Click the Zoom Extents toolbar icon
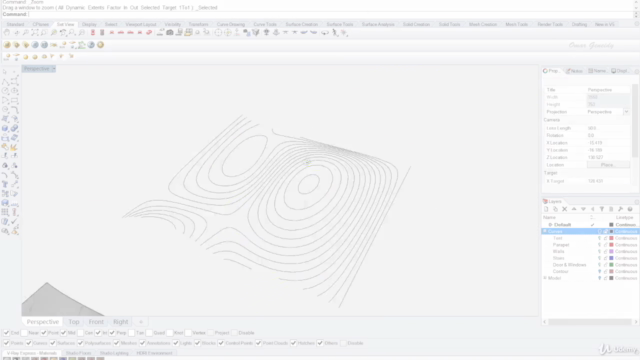640x360 pixels. point(35,33)
